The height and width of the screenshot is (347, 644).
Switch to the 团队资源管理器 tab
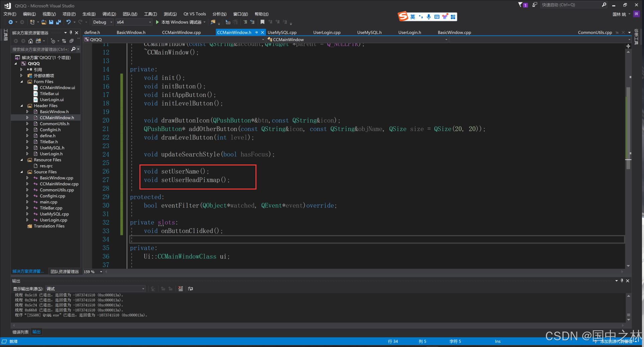pyautogui.click(x=65, y=271)
